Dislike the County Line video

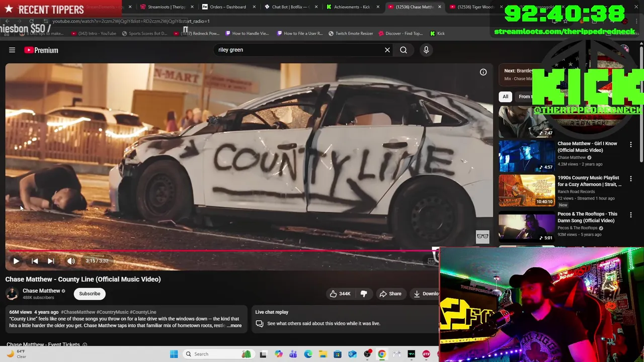click(x=364, y=294)
